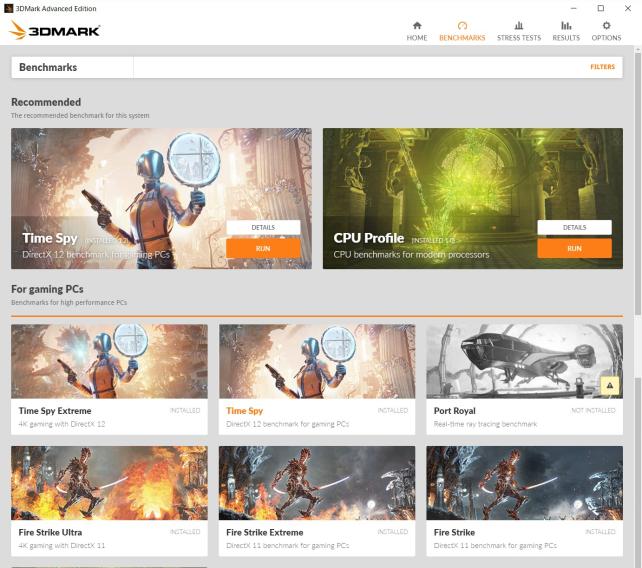Click "4K gaming with DirectX 11" text
Screen dimensions: 642x568
coord(62,545)
